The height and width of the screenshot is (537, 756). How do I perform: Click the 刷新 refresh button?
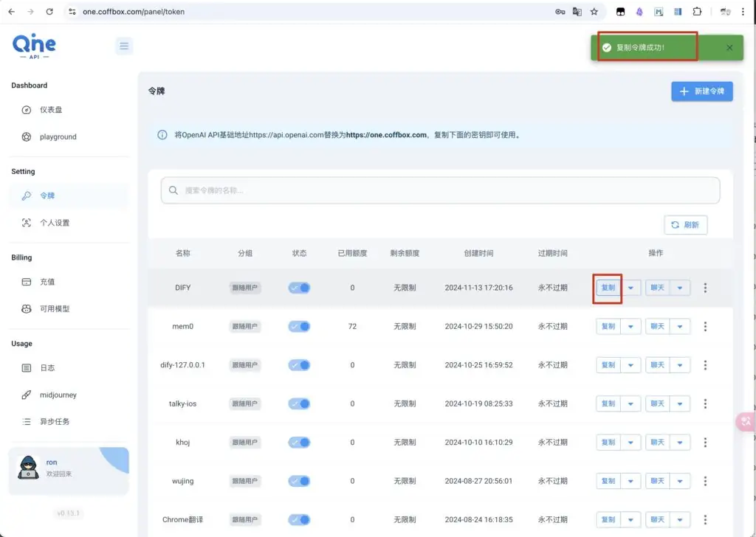pyautogui.click(x=686, y=226)
